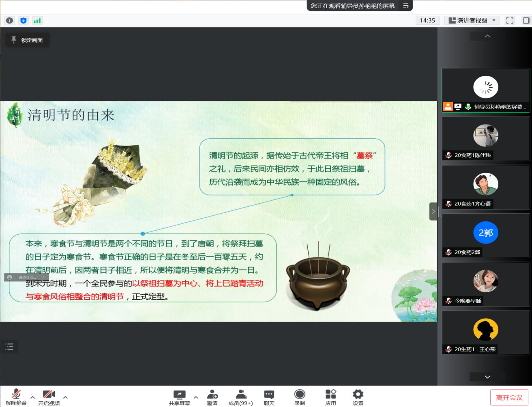Turn on the video camera

point(49,397)
